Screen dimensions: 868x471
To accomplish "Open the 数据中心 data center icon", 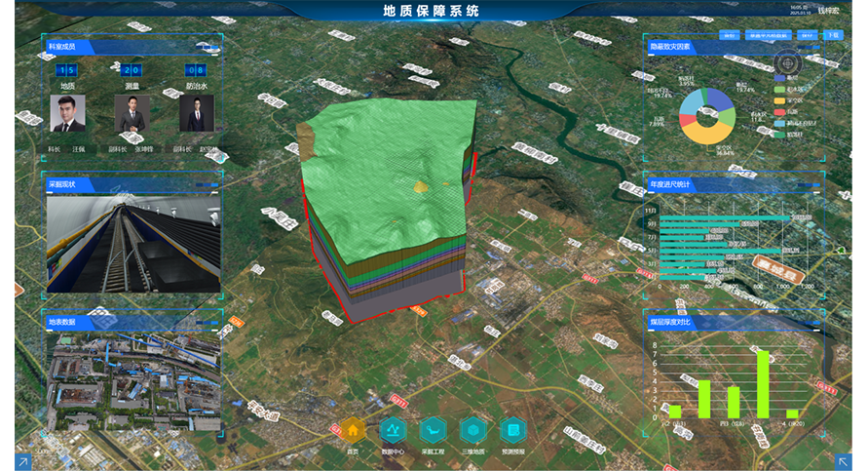I will [393, 430].
